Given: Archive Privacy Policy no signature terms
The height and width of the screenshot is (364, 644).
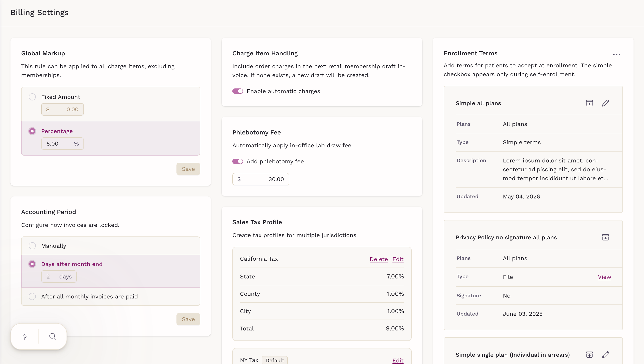Looking at the screenshot, I should [x=606, y=237].
